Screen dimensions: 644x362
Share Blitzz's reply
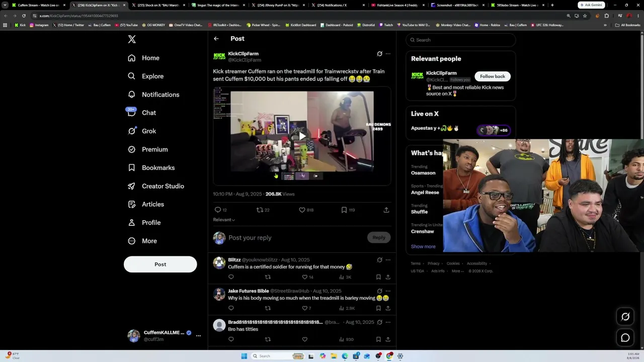[388, 277]
